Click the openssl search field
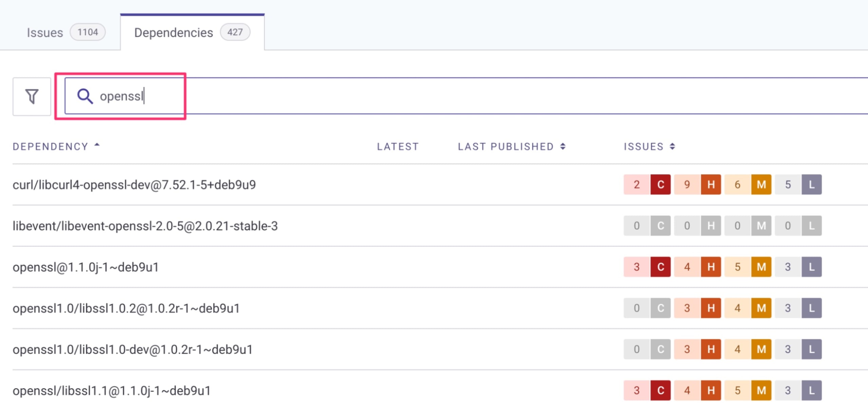The width and height of the screenshot is (868, 413). tap(466, 96)
